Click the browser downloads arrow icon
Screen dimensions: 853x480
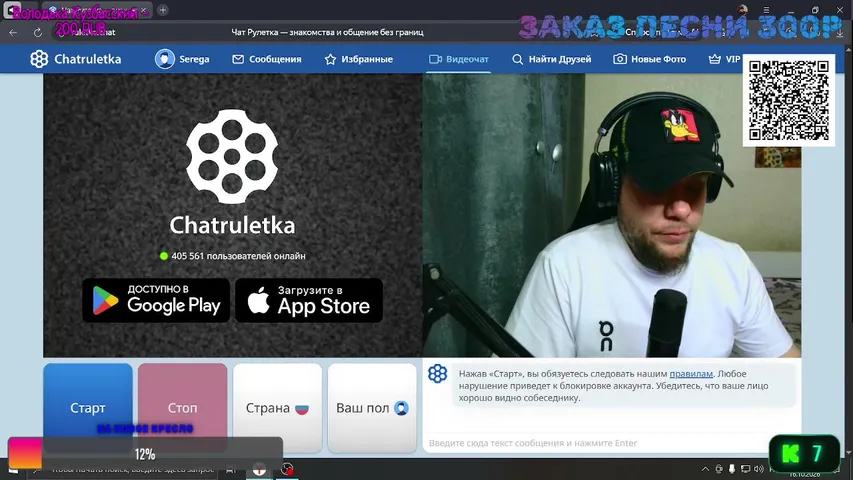coord(840,33)
